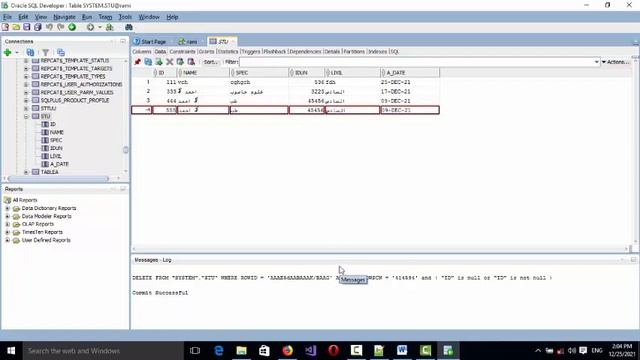Click the Save toolbar icon
640x360 pixels.
(x=27, y=27)
